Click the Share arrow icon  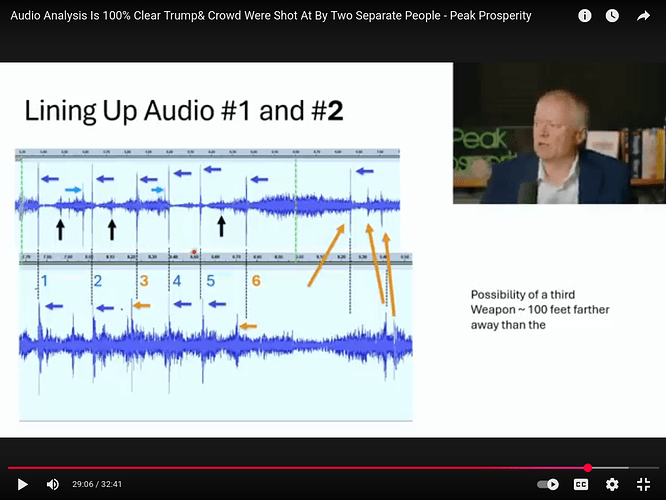tap(643, 16)
